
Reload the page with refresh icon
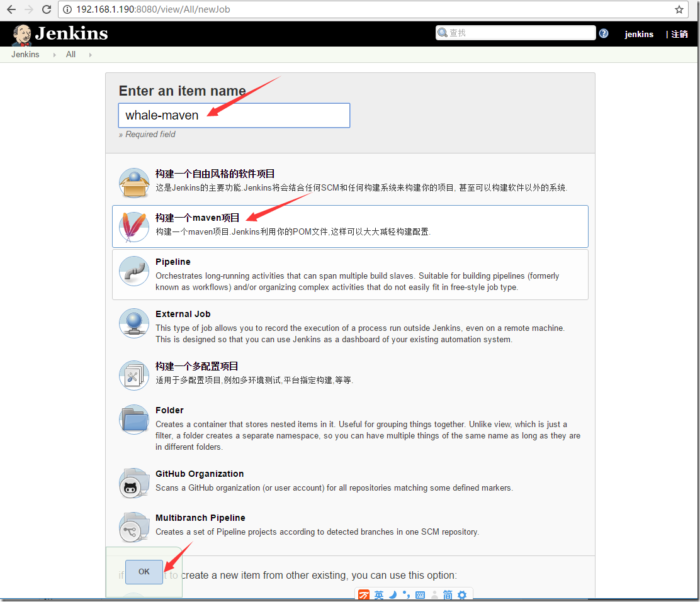pyautogui.click(x=47, y=9)
